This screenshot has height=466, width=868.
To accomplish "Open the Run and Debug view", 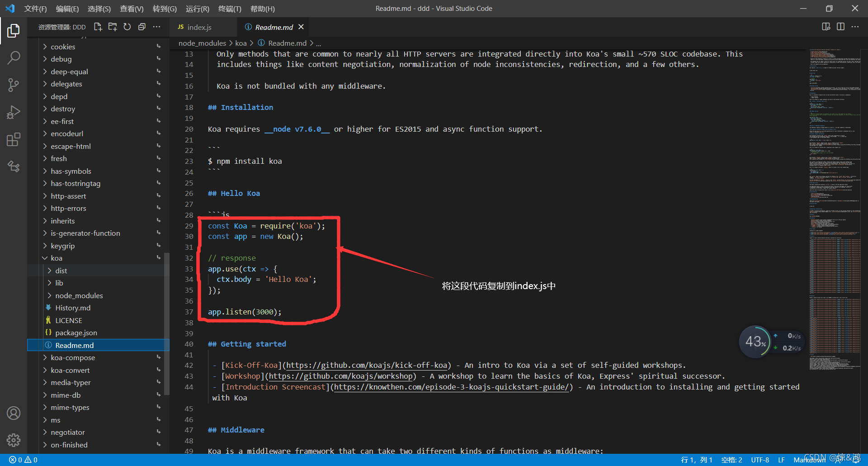I will [14, 112].
